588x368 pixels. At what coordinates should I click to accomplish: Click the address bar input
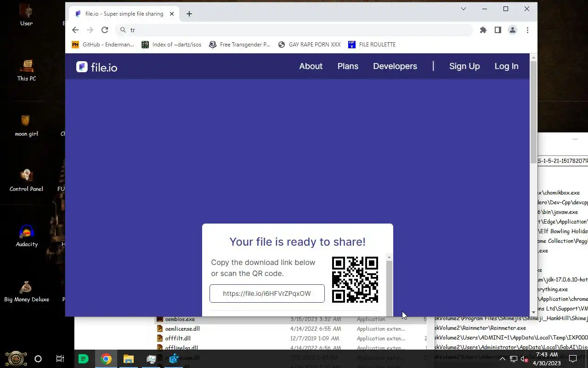pyautogui.click(x=294, y=30)
